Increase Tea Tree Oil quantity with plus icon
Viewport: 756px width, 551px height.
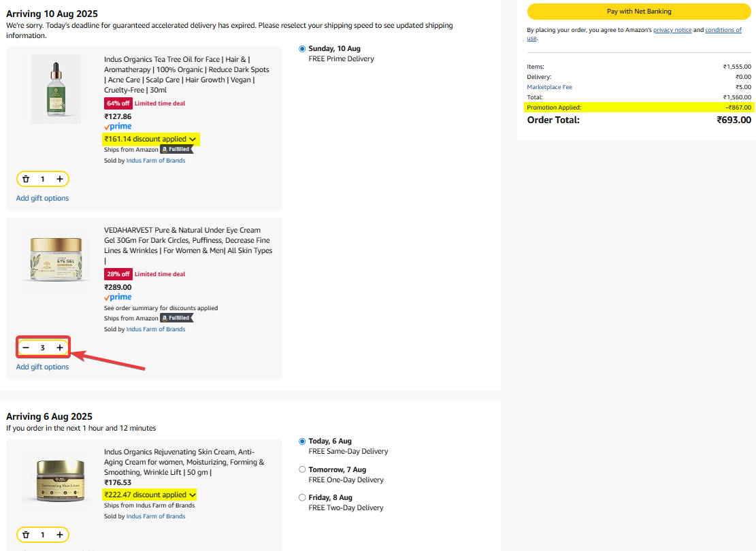pos(60,179)
